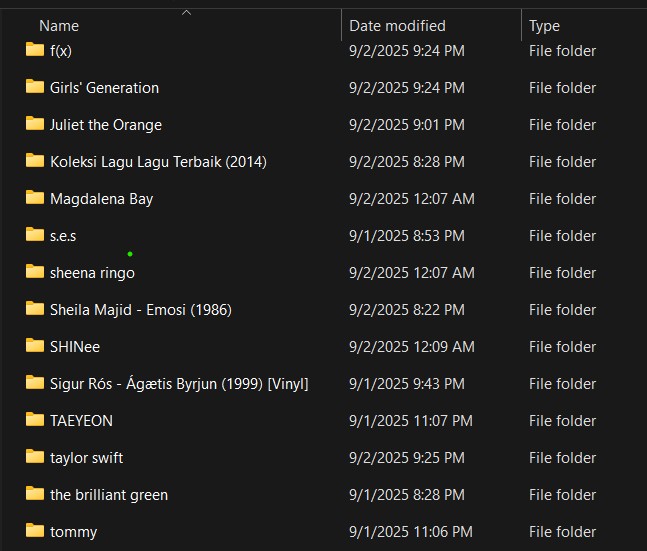Screen dimensions: 647x551
Task: Select the Juliet the Orange name
Action: coord(106,125)
